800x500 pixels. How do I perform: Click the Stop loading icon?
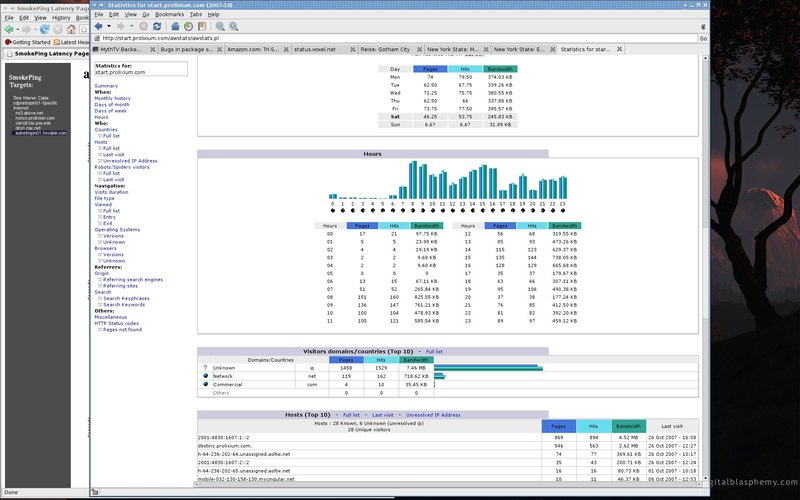(x=144, y=26)
